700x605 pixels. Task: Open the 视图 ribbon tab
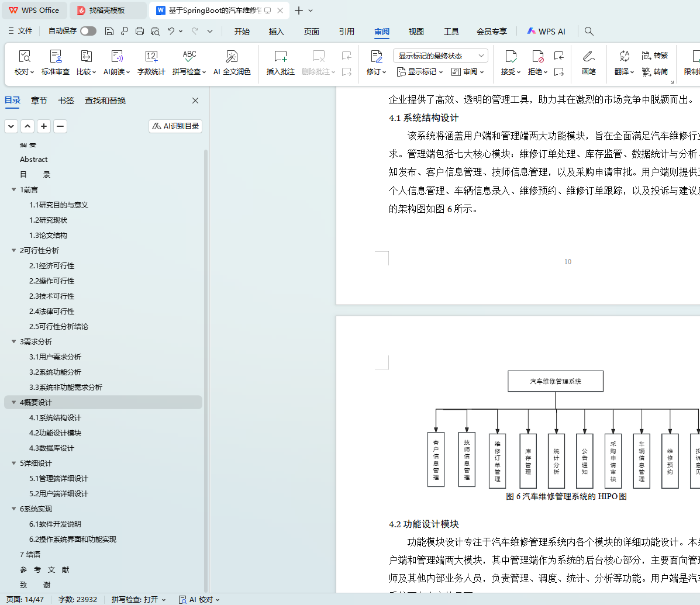[x=416, y=32]
